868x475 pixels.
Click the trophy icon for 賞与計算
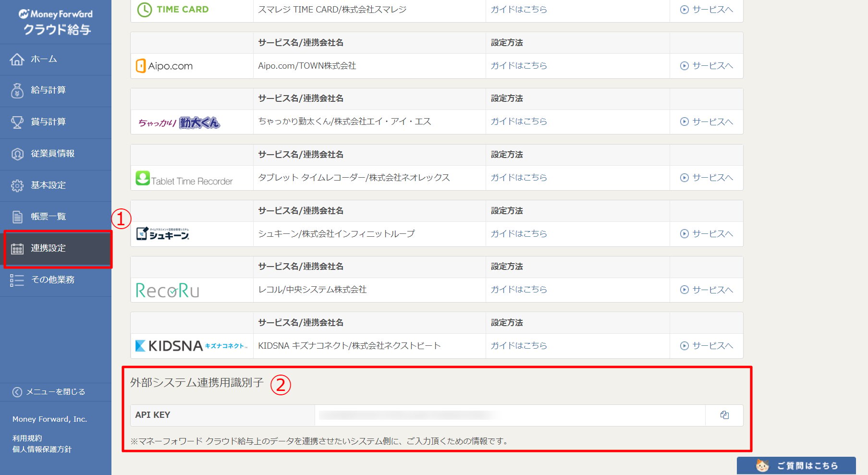[x=17, y=122]
